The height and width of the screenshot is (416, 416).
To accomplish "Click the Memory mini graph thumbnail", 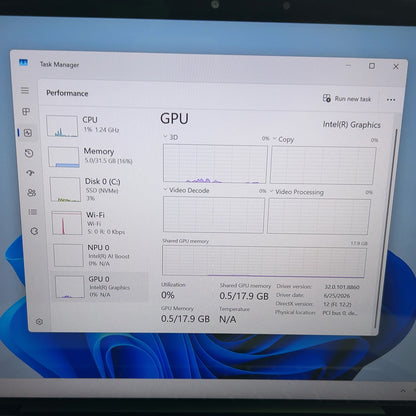I will click(64, 157).
